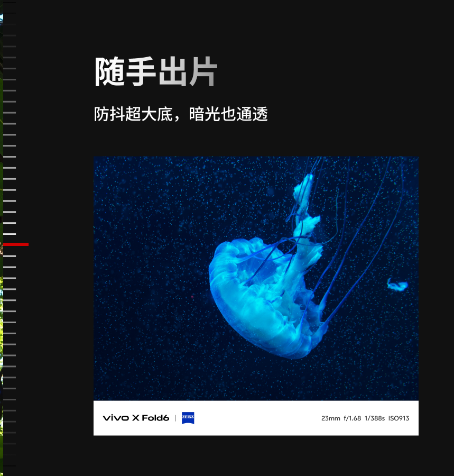Screen dimensions: 454x476
Task: Click the 1/388s shutter speed value
Action: point(375,418)
